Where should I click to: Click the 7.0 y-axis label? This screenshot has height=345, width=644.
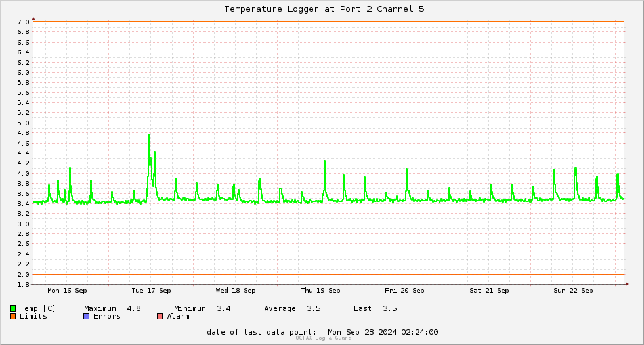tap(24, 22)
